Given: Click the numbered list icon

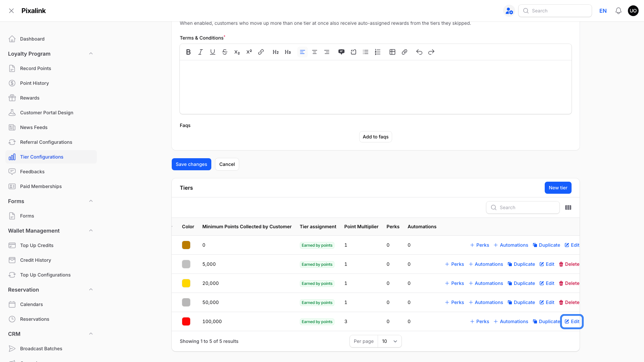Looking at the screenshot, I should [x=377, y=52].
